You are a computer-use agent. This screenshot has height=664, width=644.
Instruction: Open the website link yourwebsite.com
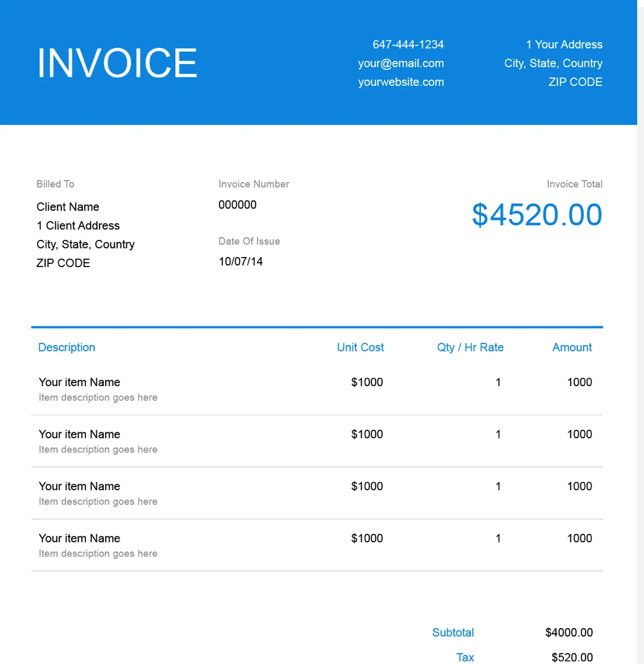pyautogui.click(x=401, y=82)
